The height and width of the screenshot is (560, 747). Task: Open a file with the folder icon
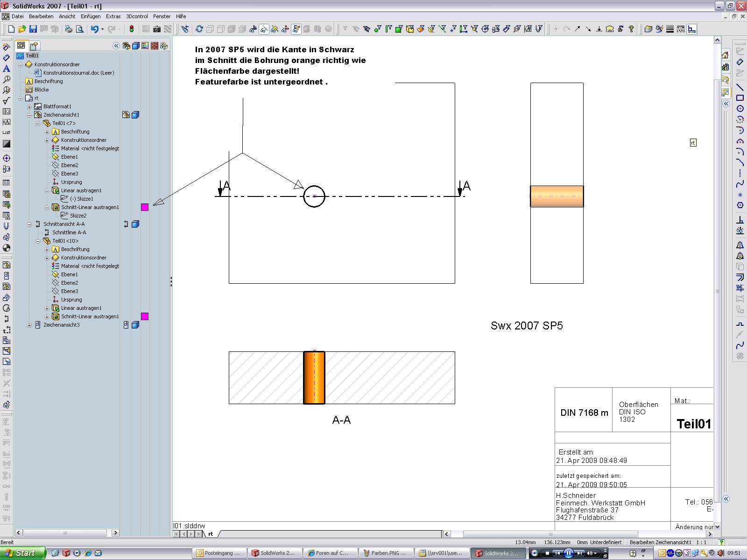point(22,29)
